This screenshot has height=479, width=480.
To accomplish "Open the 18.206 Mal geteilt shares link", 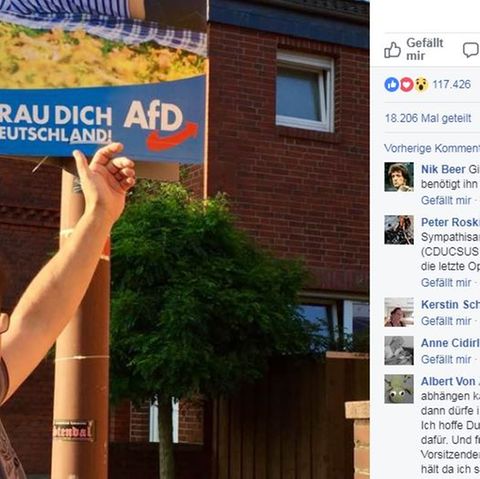I will [x=428, y=118].
